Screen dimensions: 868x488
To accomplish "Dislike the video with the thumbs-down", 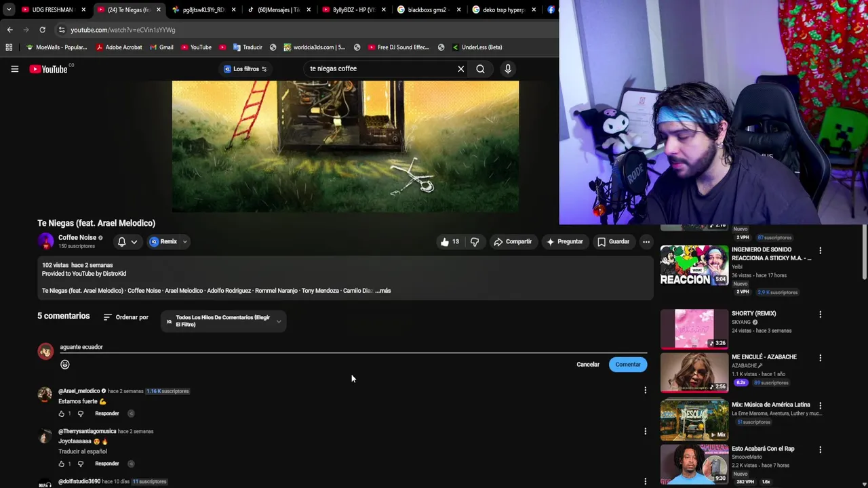I will tap(475, 241).
